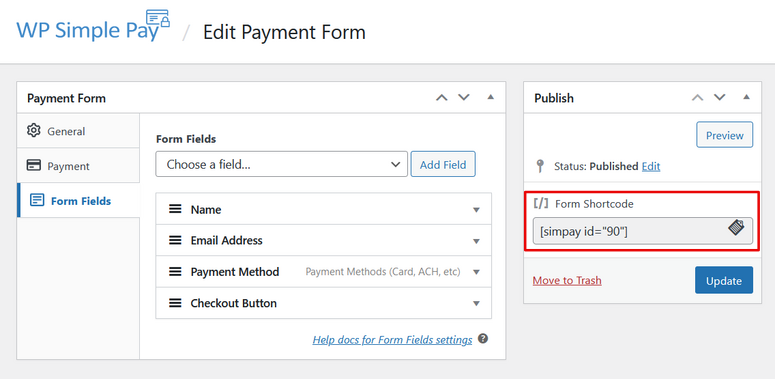The width and height of the screenshot is (775, 379).
Task: Click the General tab gear icon
Action: tap(34, 130)
